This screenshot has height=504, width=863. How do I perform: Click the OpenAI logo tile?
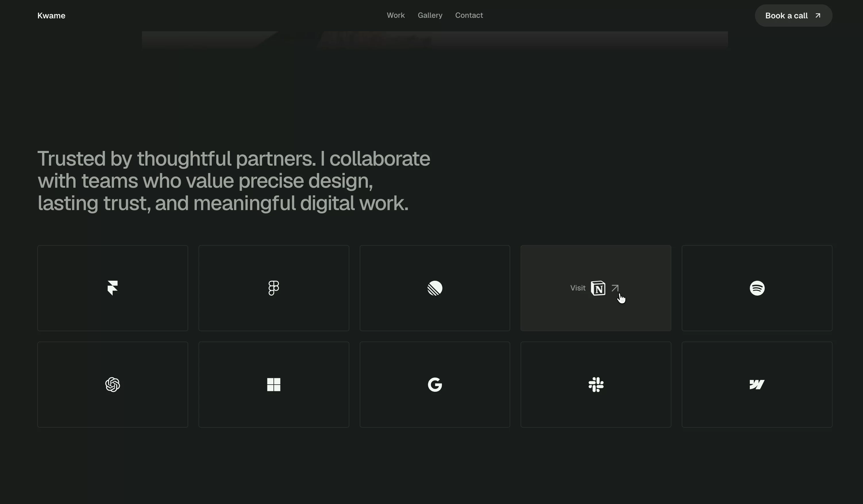(113, 385)
